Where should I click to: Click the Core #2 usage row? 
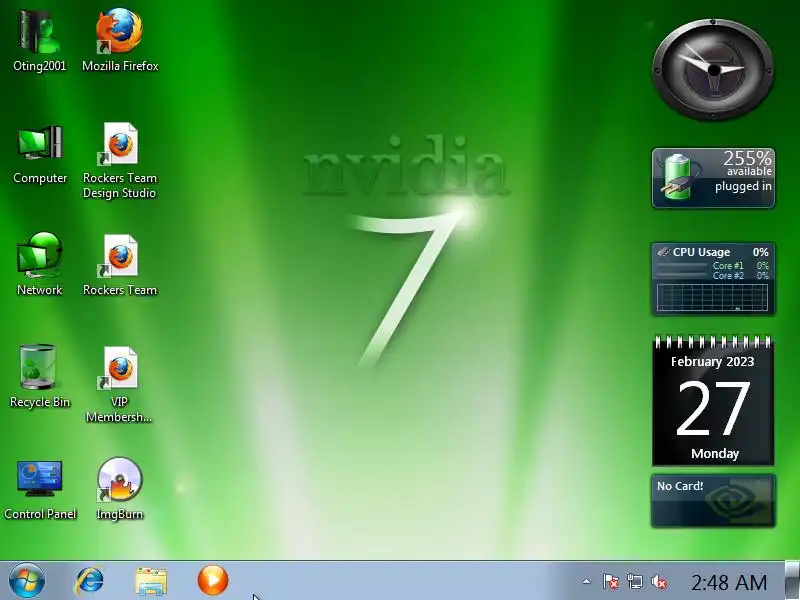712,276
